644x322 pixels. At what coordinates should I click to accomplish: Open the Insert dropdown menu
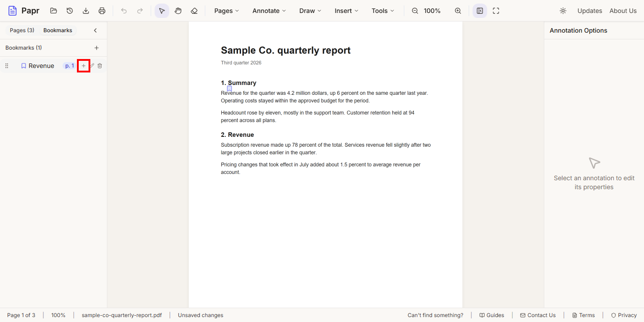(x=347, y=11)
